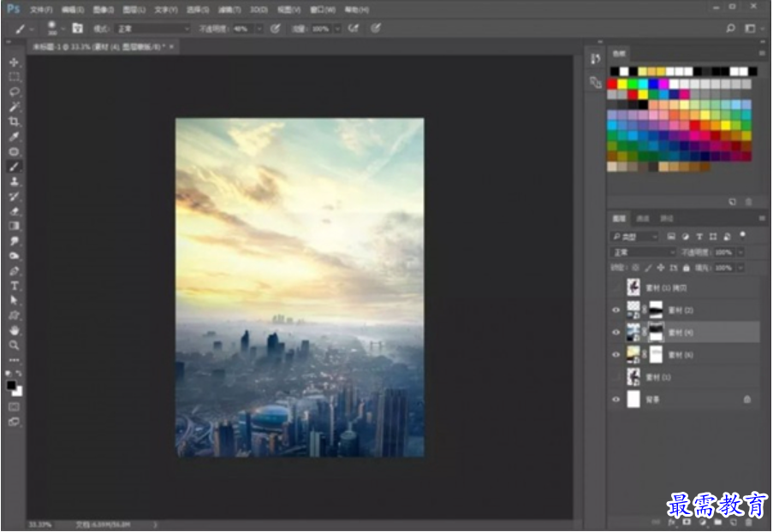The height and width of the screenshot is (532, 773).
Task: Select the Move tool
Action: click(x=15, y=62)
